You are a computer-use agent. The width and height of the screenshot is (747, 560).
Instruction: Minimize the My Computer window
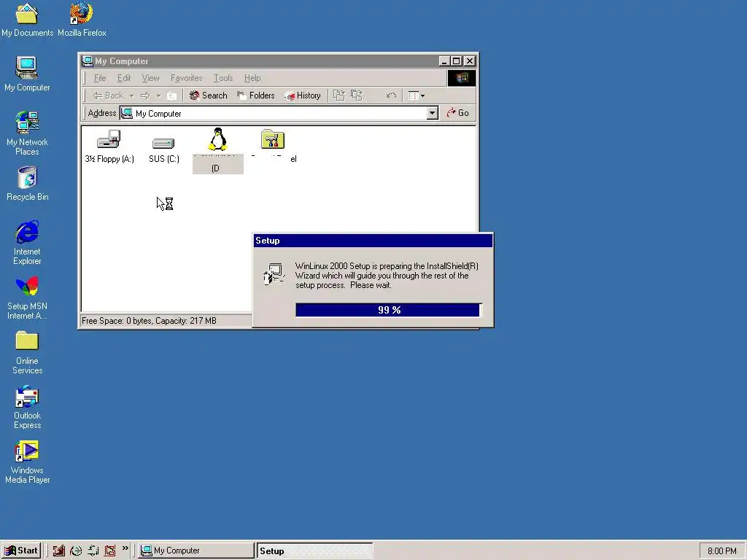(444, 61)
